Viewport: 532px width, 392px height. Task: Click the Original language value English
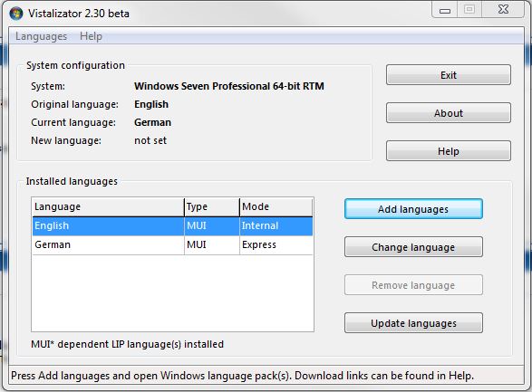tap(151, 104)
